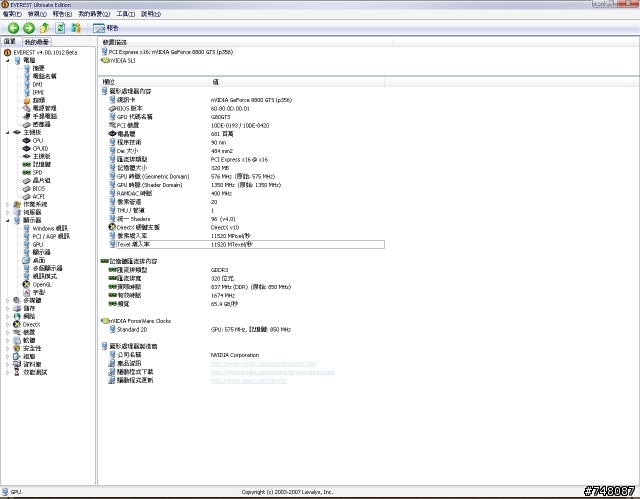Viewport: 640px width, 499px height.
Task: Expand the network tree node
Action: point(7,316)
